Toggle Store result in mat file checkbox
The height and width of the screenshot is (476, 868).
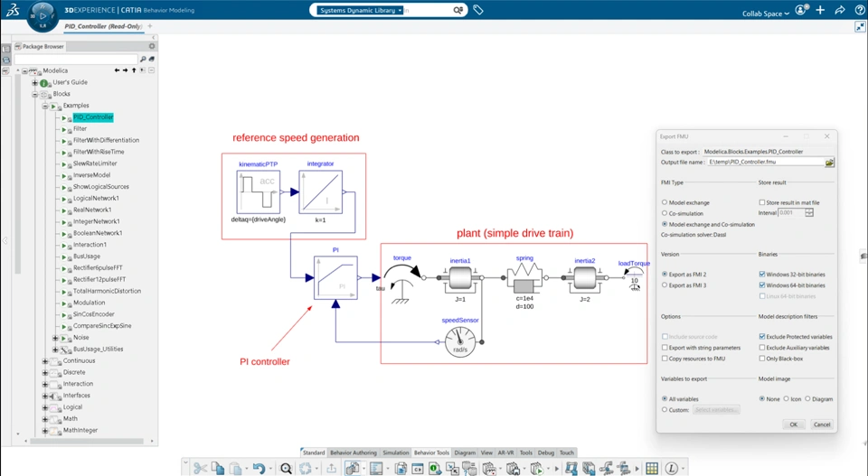click(x=761, y=202)
